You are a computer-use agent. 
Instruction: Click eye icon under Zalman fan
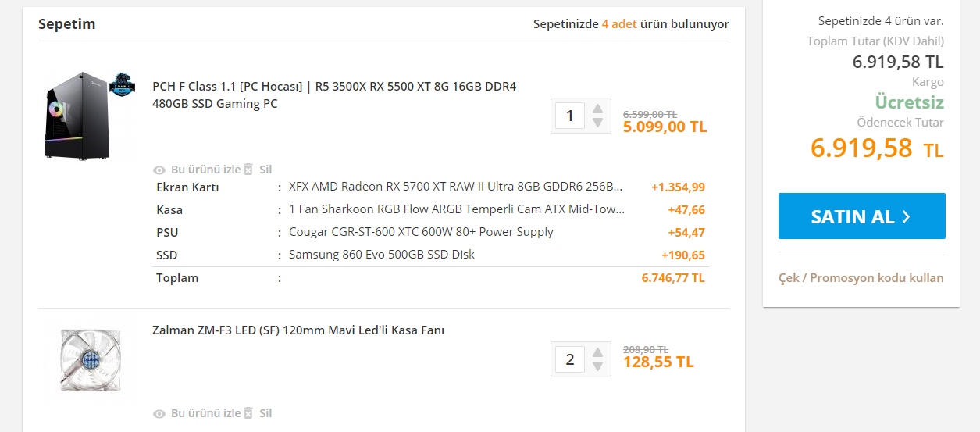(159, 413)
